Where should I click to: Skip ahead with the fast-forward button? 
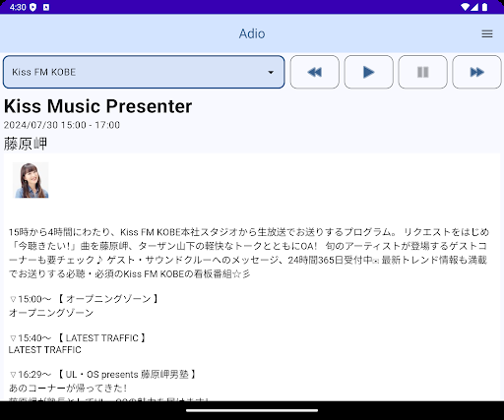click(476, 72)
